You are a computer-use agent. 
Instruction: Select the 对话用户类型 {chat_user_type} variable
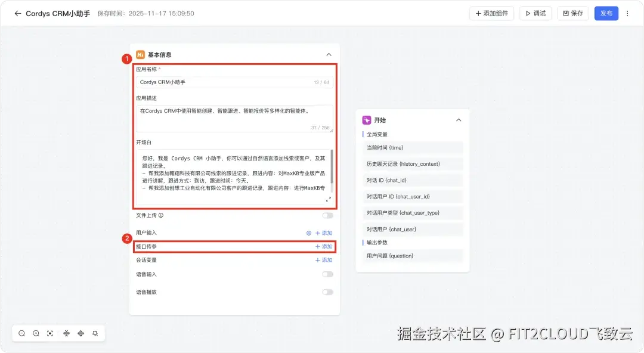pos(413,213)
